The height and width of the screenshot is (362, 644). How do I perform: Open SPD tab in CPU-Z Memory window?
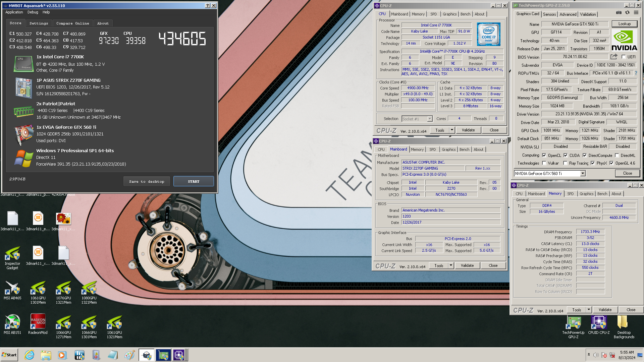pos(570,194)
